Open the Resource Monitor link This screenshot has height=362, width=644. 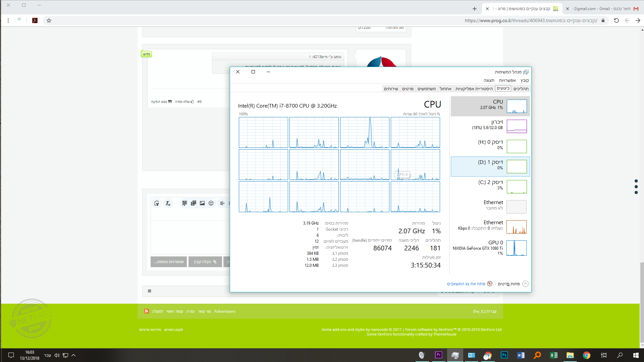466,284
